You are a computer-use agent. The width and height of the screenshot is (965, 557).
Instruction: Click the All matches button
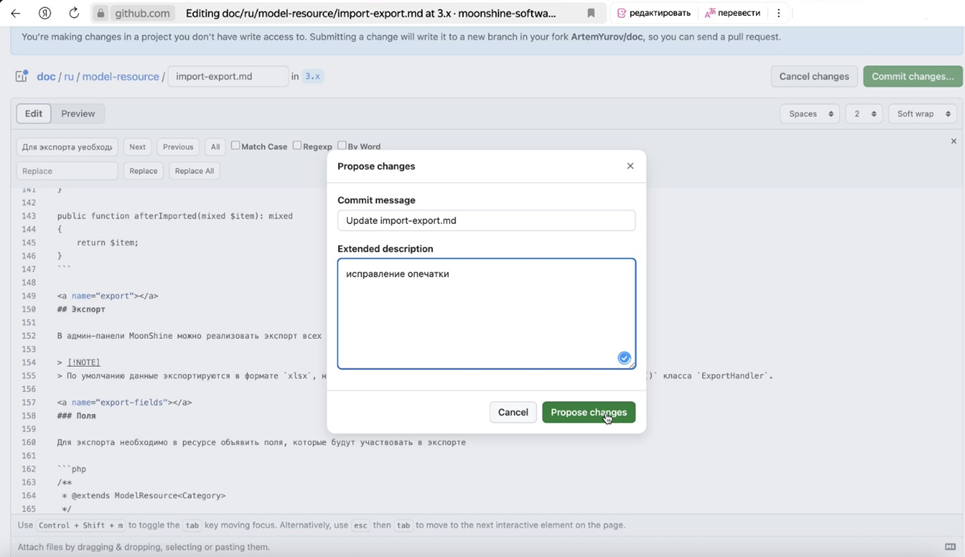tap(215, 146)
